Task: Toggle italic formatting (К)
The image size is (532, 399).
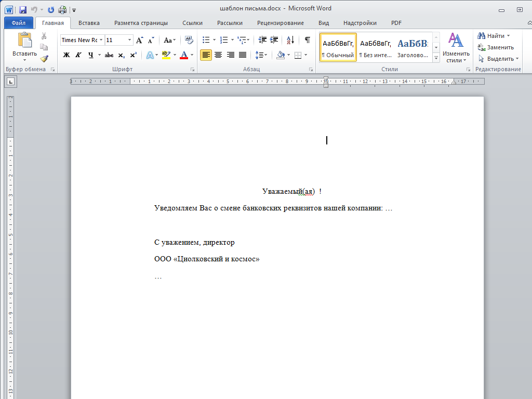Action: [78, 55]
